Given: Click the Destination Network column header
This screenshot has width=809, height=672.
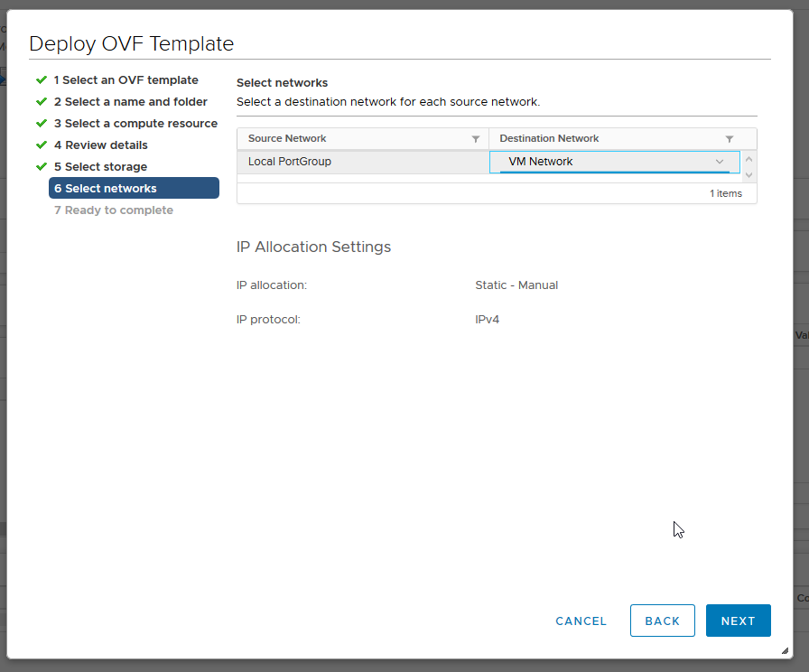Looking at the screenshot, I should click(x=549, y=139).
